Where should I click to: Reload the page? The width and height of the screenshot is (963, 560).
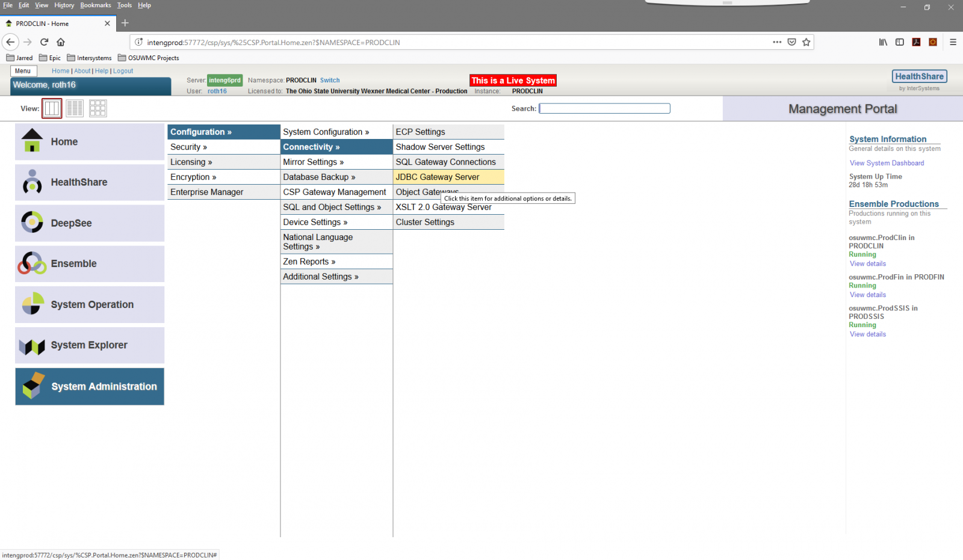44,42
